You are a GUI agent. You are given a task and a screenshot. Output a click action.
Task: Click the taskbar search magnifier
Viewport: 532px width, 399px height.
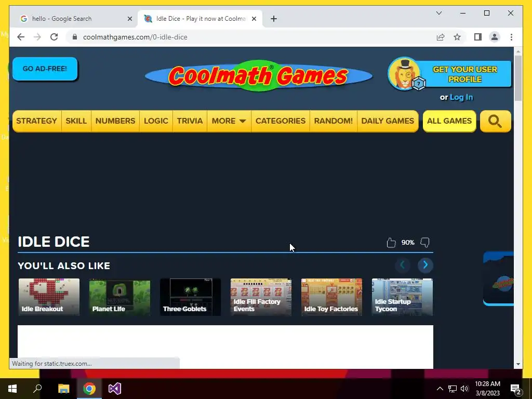[37, 389]
